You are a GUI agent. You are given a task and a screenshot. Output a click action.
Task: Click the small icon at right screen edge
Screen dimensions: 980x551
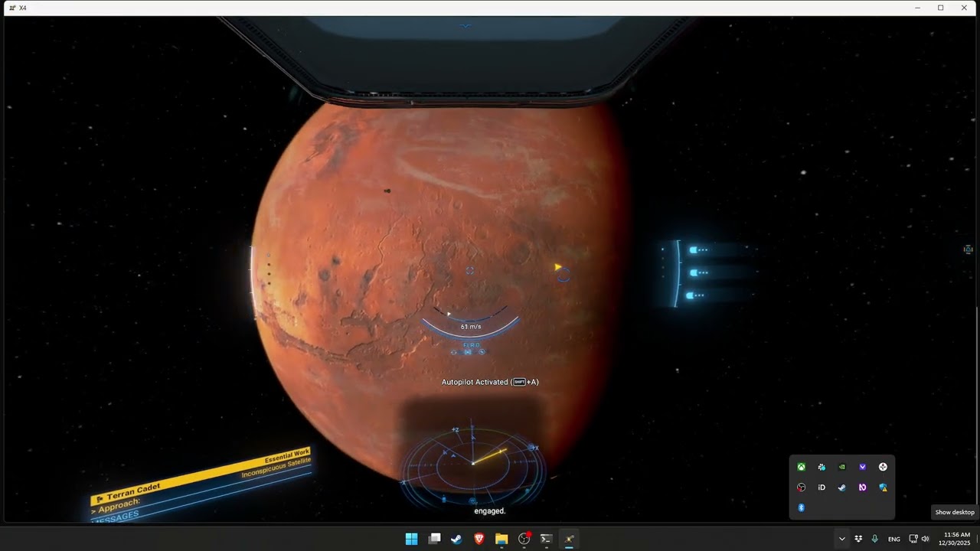click(968, 249)
